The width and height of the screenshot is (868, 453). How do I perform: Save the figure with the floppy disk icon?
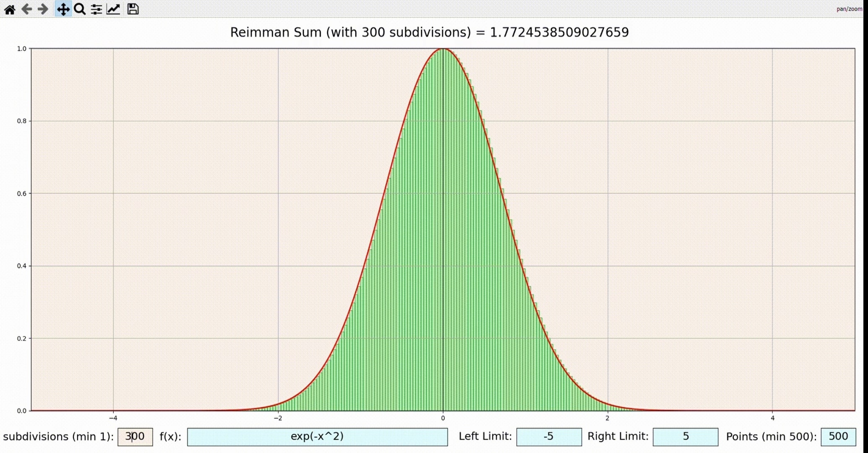coord(133,9)
